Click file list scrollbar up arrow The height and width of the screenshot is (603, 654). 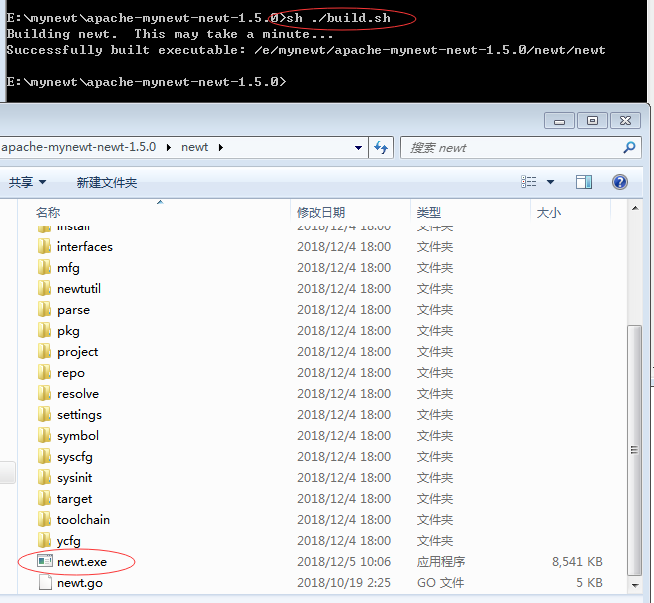coord(635,208)
